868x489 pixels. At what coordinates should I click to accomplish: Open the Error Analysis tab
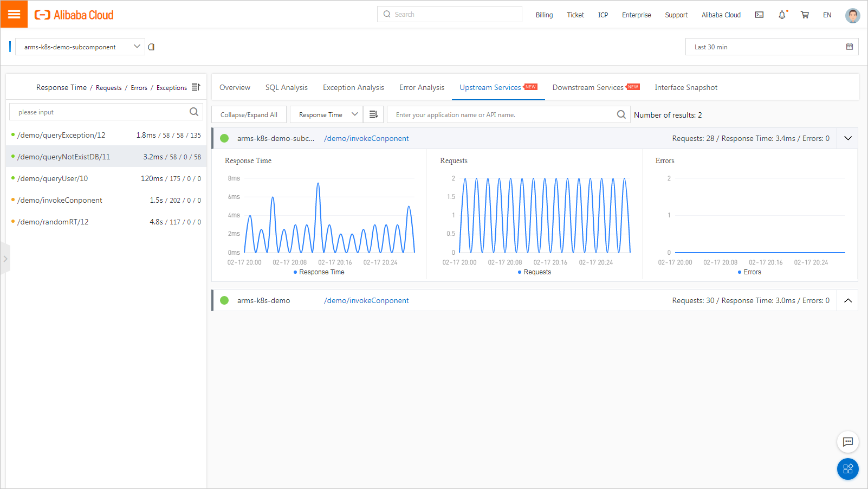coord(422,87)
